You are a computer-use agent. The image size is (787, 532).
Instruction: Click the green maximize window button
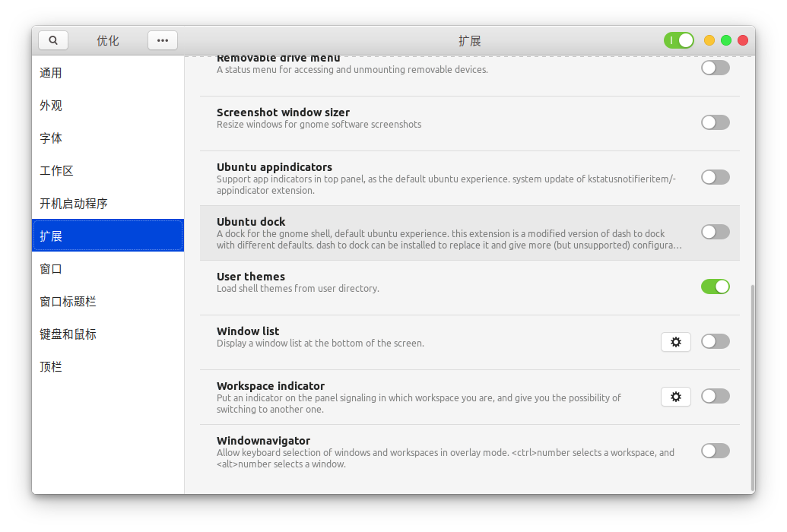pos(725,40)
